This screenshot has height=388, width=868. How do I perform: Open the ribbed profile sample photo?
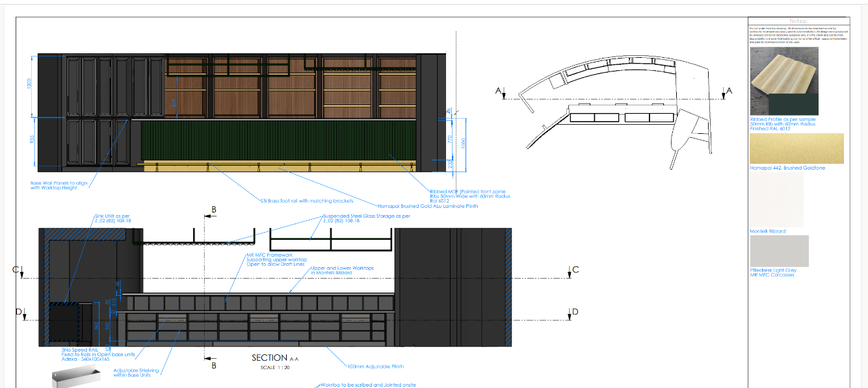[x=783, y=81]
